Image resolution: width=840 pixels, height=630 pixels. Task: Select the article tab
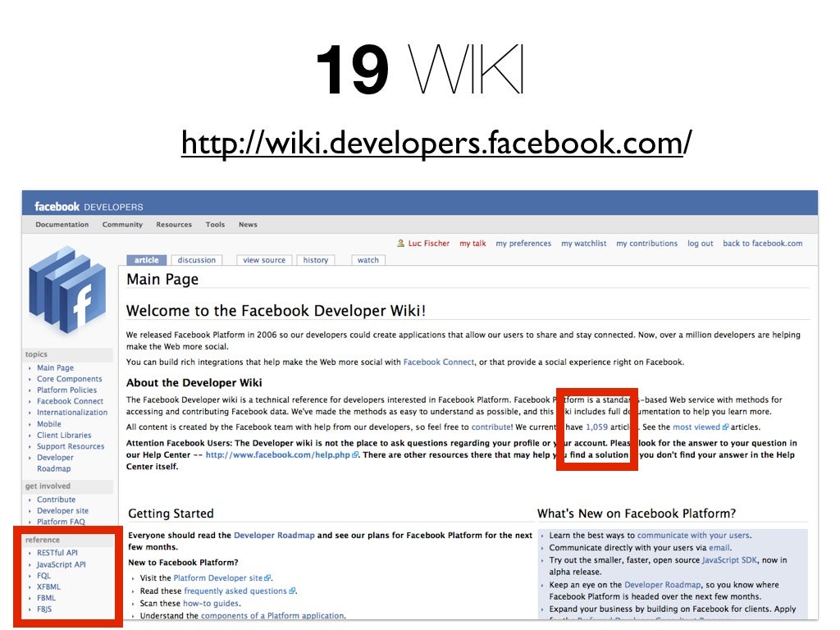point(147,260)
